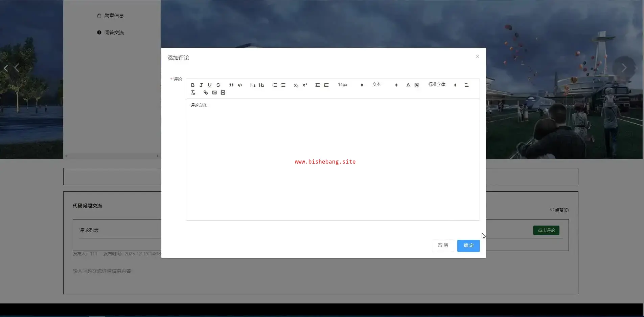Apply subscript formatting
644x317 pixels.
coord(296,85)
